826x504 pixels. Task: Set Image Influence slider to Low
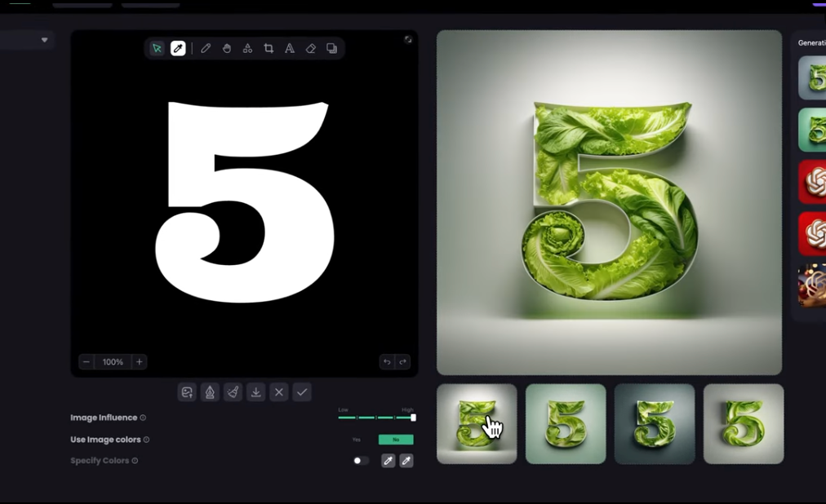(x=340, y=418)
